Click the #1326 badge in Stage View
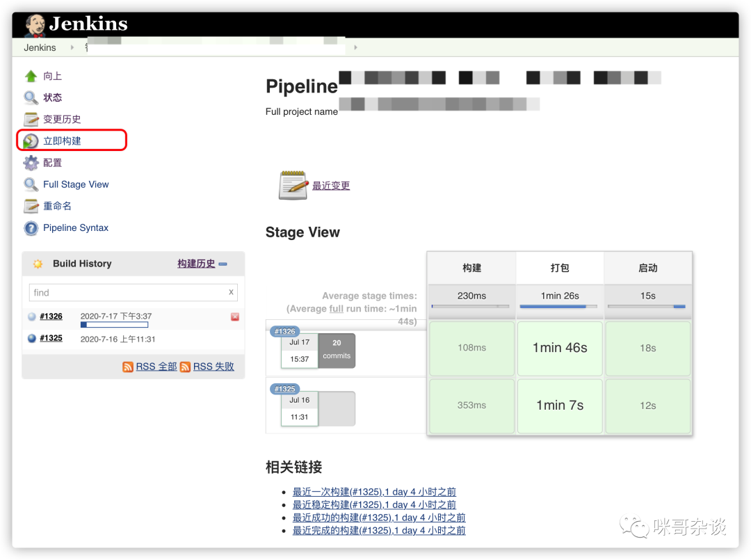 pos(285,331)
